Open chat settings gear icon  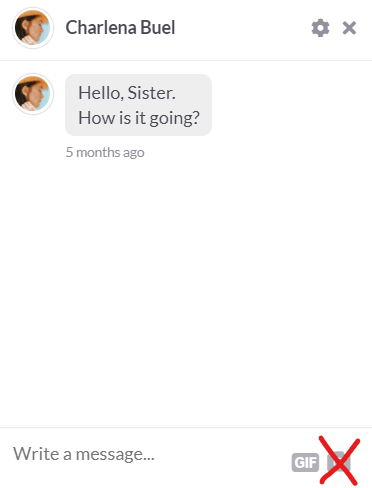(320, 28)
